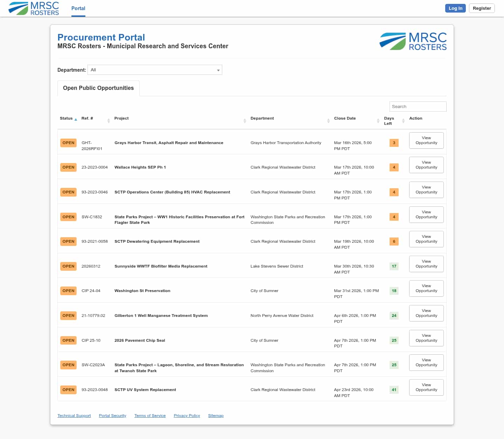
Task: Focus the Search input field
Action: click(418, 107)
